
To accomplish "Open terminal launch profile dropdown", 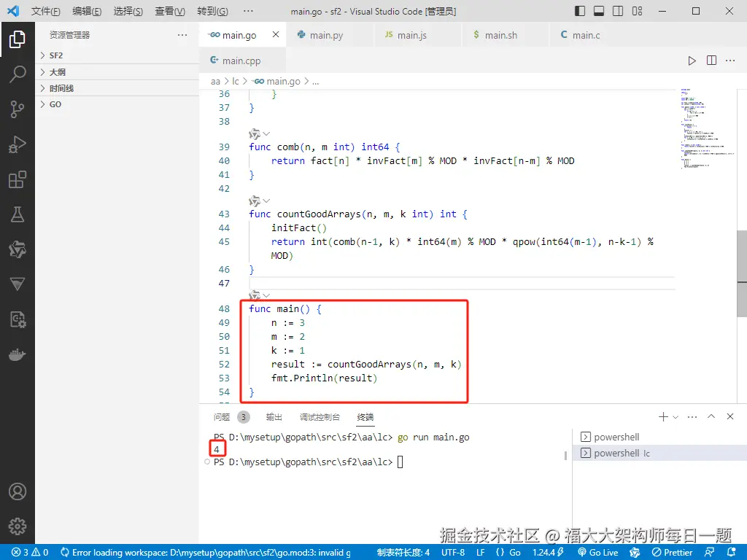I will (676, 417).
